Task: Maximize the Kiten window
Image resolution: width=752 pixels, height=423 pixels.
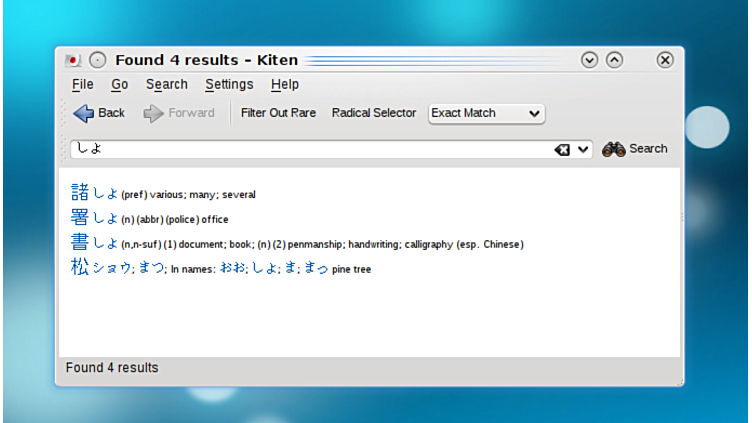Action: [x=614, y=60]
